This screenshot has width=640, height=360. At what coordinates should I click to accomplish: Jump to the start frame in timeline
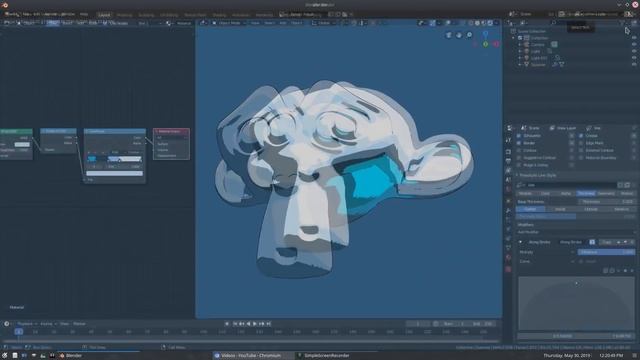(x=235, y=324)
